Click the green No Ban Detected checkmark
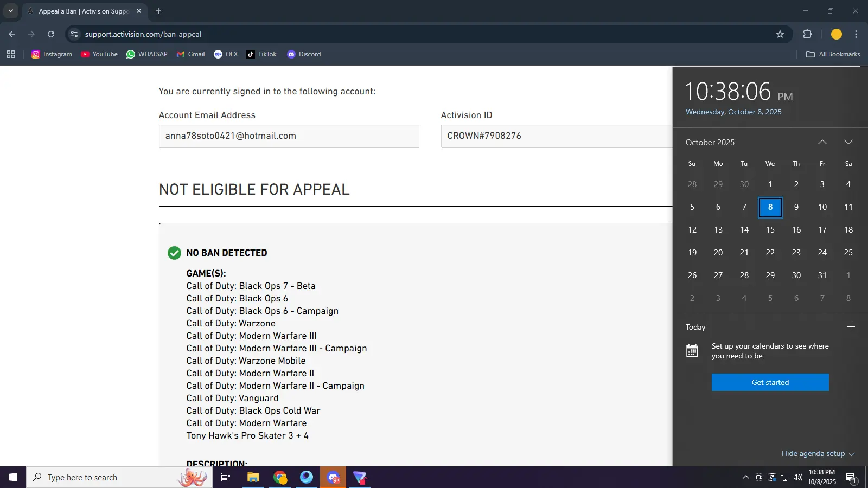The image size is (868, 488). 174,253
